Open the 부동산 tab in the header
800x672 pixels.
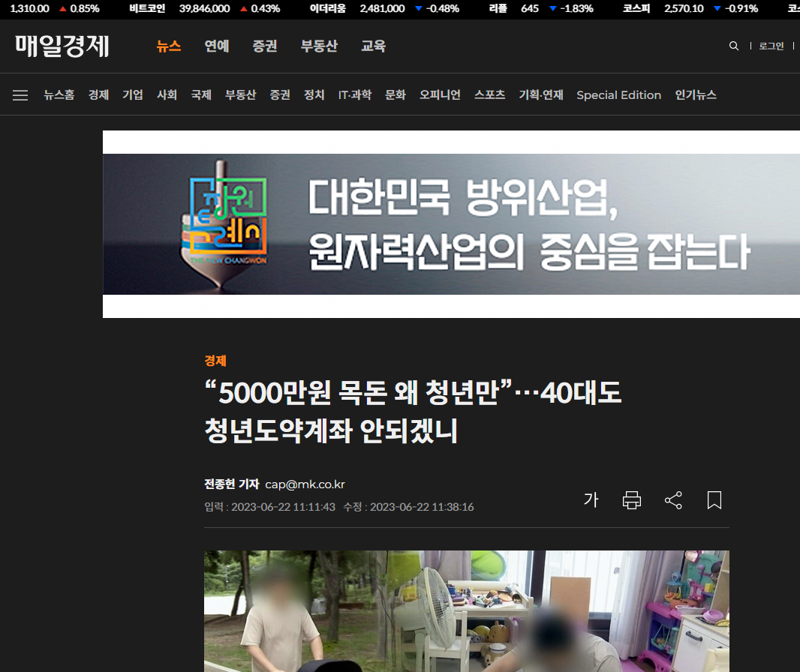pyautogui.click(x=318, y=46)
